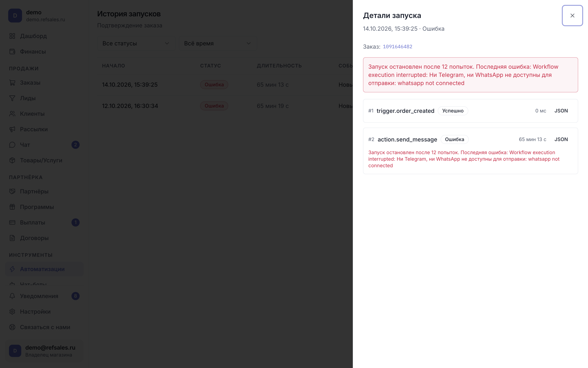Click the Выплаты card icon
Viewport: 588px width, 368px height.
[12, 222]
